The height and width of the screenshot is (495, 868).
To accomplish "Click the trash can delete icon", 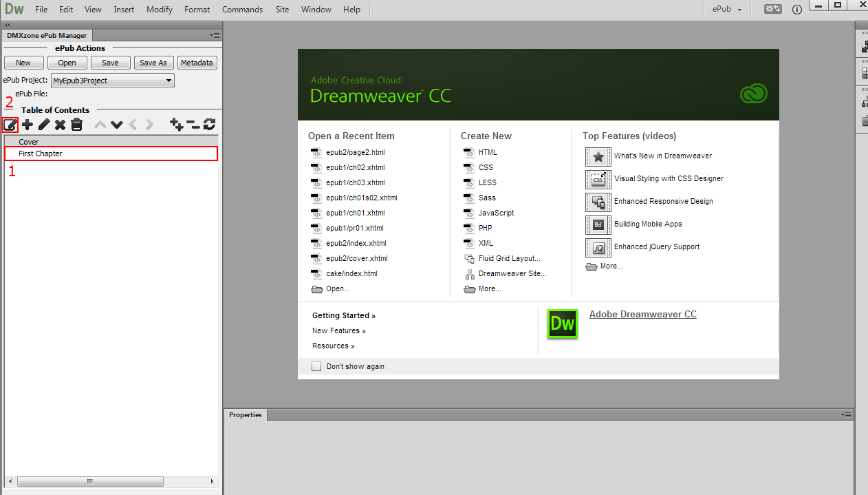I will [77, 125].
